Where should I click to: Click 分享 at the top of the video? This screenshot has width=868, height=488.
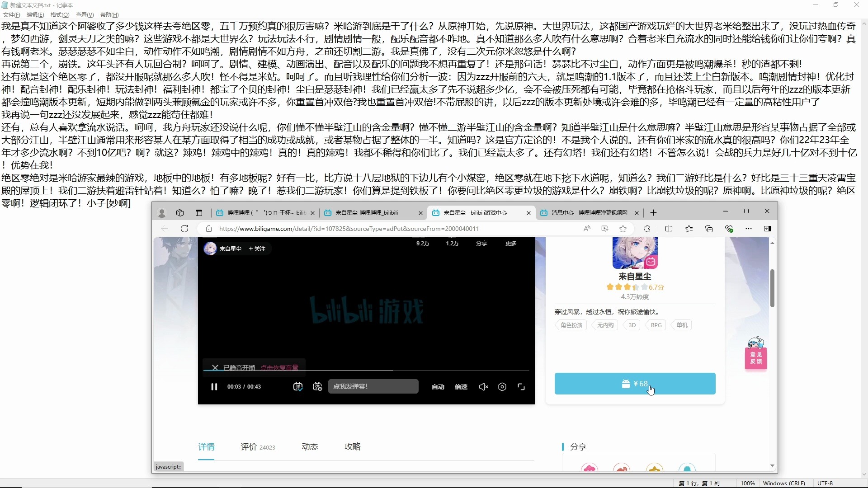point(481,243)
